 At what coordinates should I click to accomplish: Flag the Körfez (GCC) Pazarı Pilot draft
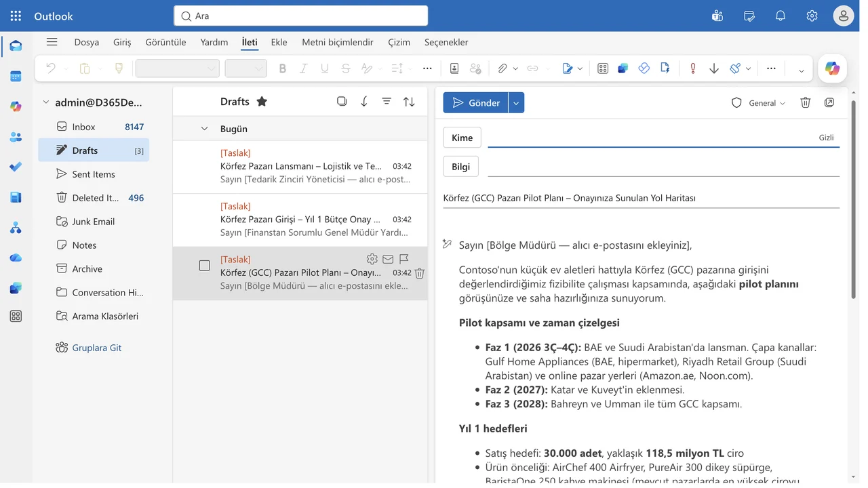pyautogui.click(x=404, y=259)
